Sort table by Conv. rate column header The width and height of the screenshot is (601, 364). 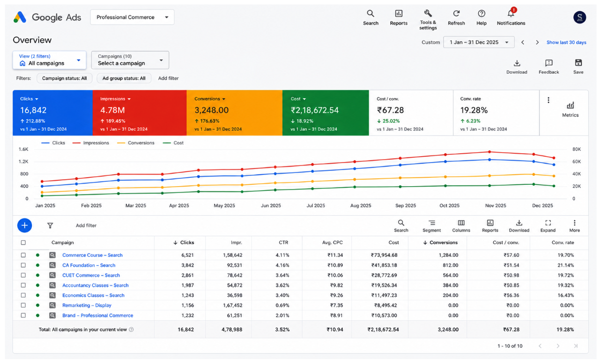pos(563,242)
